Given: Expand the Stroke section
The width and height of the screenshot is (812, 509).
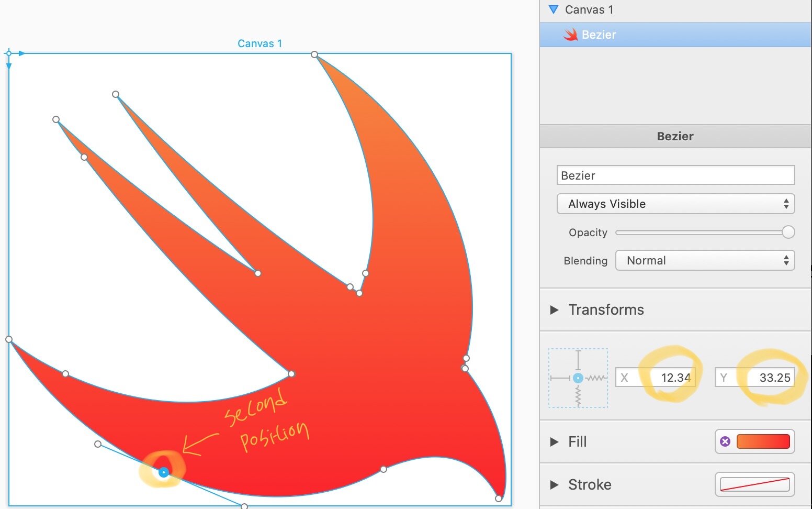Looking at the screenshot, I should tap(554, 485).
